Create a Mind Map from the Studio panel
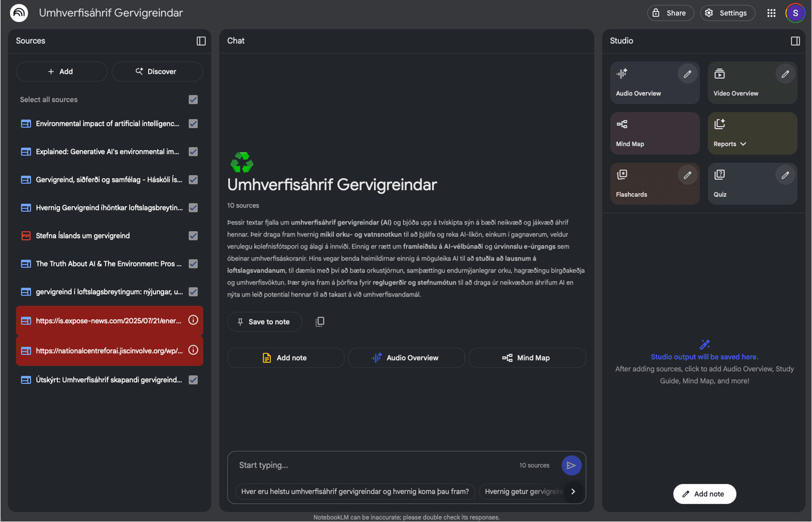The width and height of the screenshot is (812, 522). 655,133
